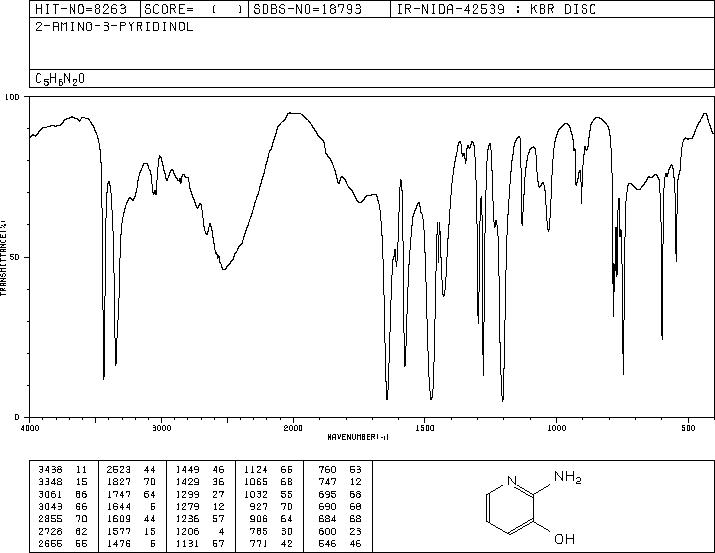Select peak table entry 1124
The width and height of the screenshot is (715, 553).
pos(256,470)
